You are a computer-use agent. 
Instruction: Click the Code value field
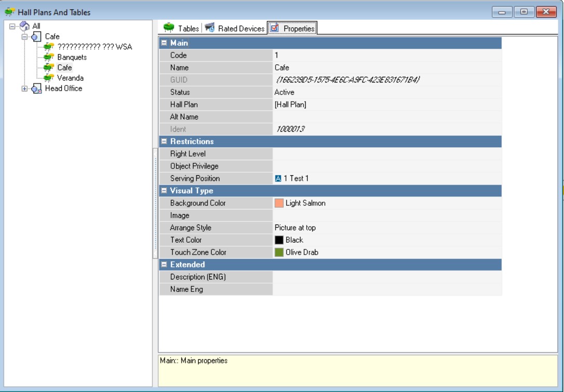click(388, 55)
